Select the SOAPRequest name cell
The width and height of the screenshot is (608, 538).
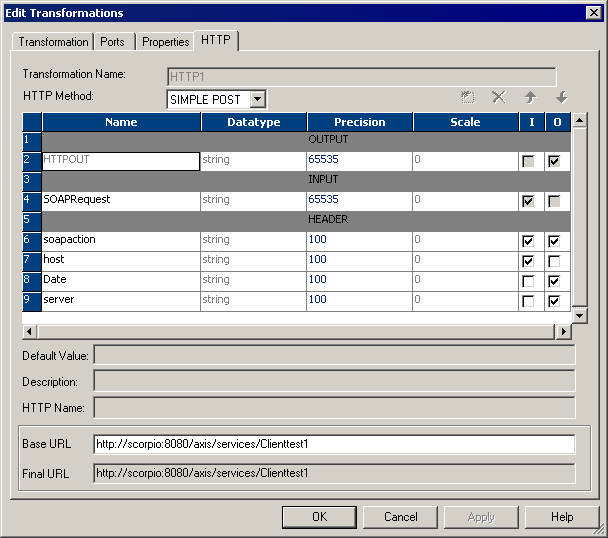click(x=121, y=201)
